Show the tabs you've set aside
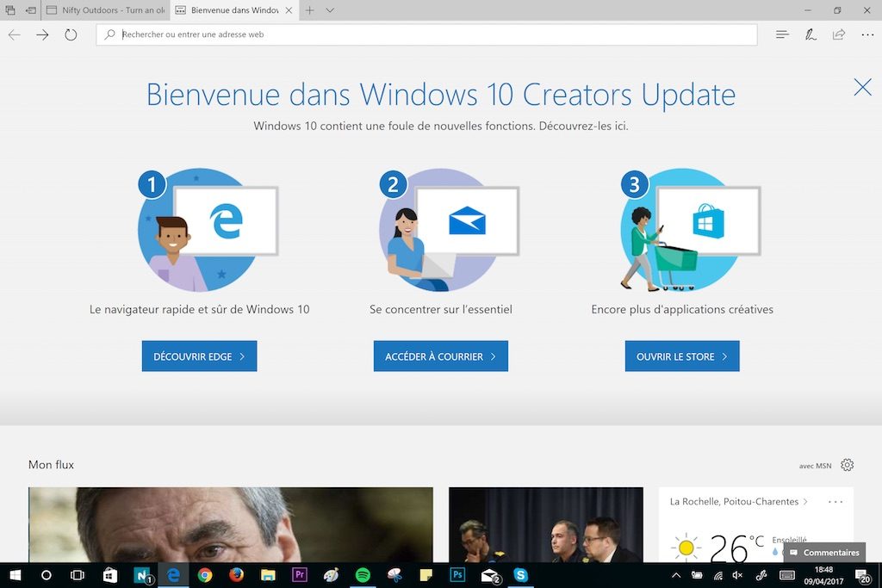 tap(10, 10)
